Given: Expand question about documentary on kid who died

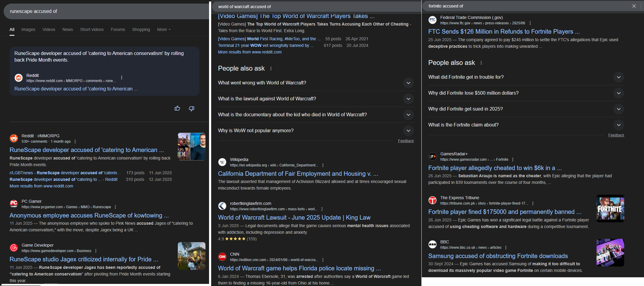Looking at the screenshot, I should coord(316,115).
